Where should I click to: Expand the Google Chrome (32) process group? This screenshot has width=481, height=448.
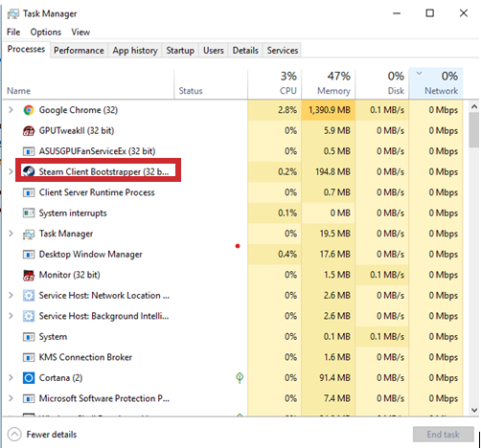(11, 110)
